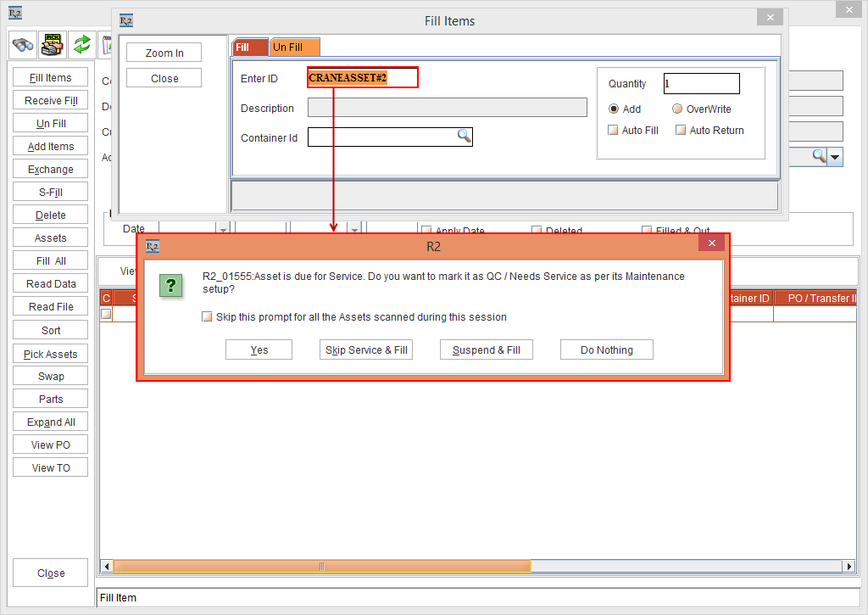Select the Add radio button
Image resolution: width=868 pixels, height=615 pixels.
coord(614,109)
